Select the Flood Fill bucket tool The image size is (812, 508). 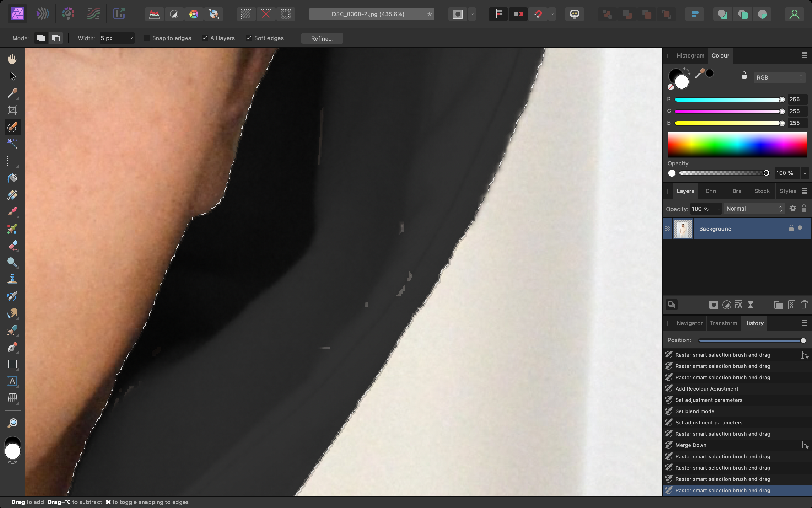(12, 178)
